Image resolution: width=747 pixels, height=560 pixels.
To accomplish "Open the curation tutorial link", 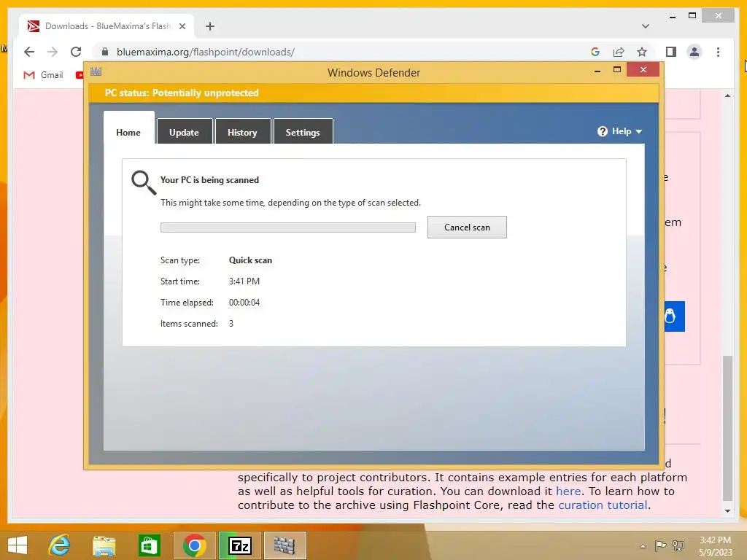I will [x=603, y=505].
